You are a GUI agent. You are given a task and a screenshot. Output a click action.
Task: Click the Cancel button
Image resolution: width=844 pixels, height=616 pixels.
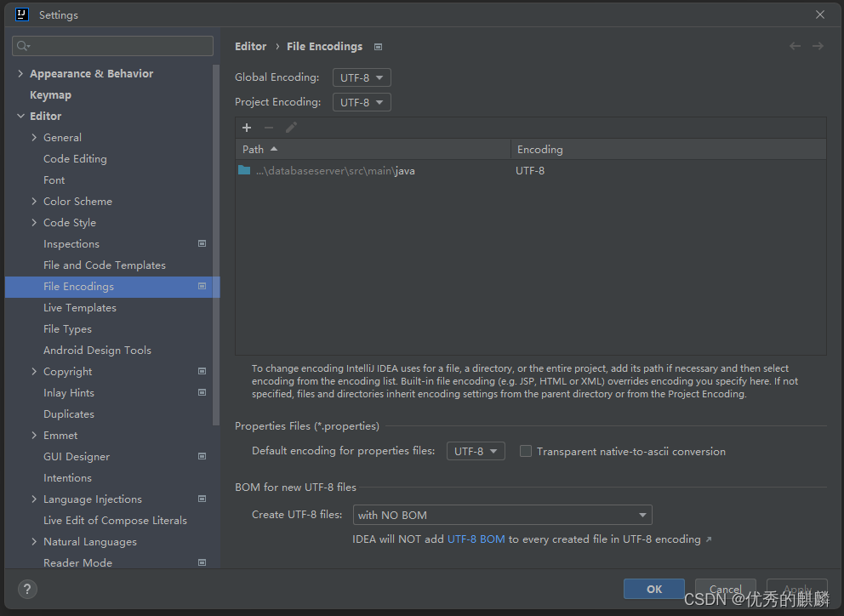tap(725, 589)
